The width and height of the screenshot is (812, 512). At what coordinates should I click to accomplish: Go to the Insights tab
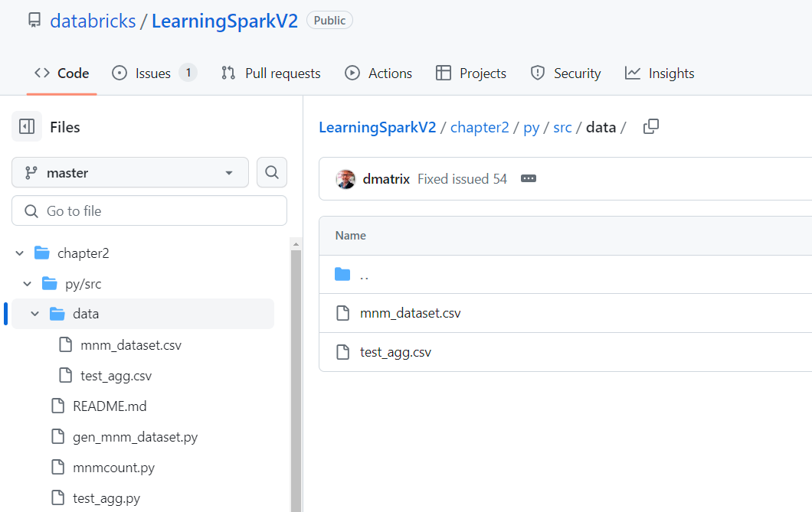(660, 73)
